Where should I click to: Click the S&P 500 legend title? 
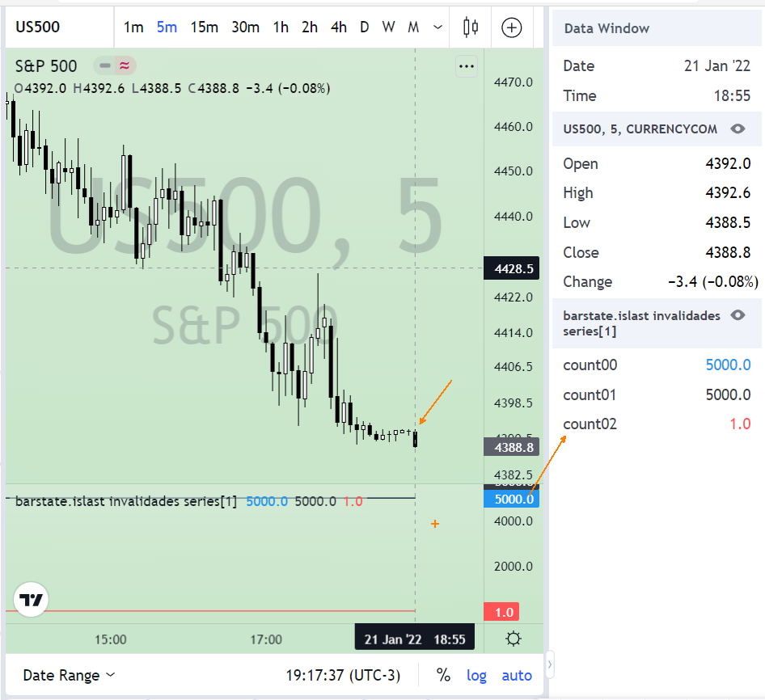click(x=46, y=65)
